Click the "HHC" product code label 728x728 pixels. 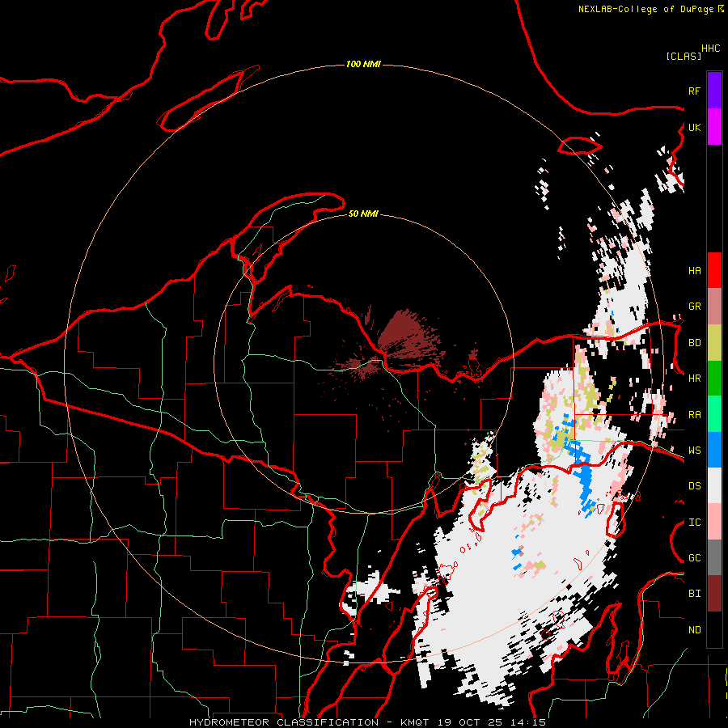[711, 49]
